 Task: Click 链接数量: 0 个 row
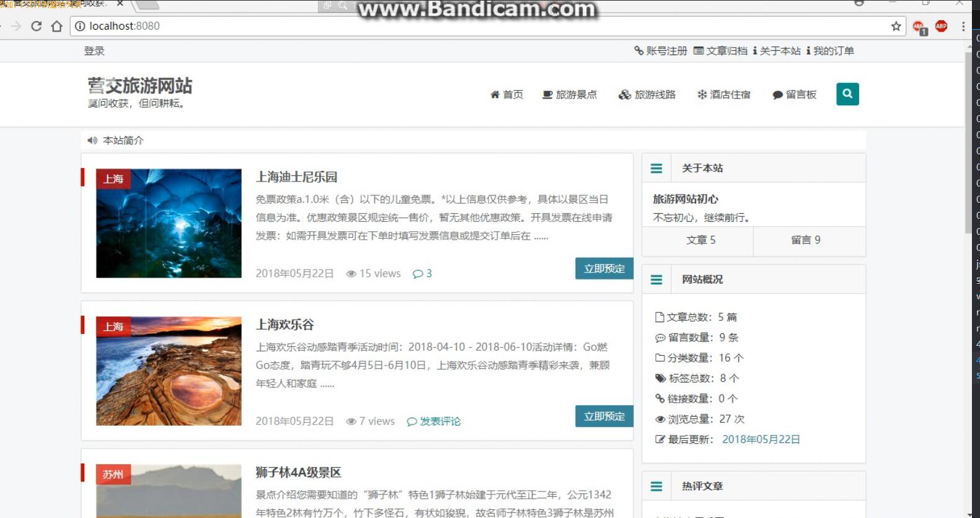point(697,399)
